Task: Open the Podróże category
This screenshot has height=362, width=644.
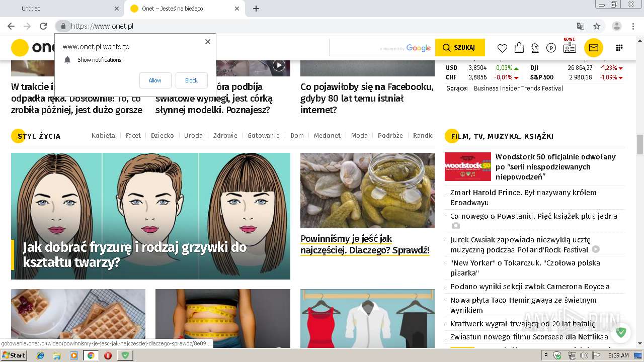Action: pos(390,135)
